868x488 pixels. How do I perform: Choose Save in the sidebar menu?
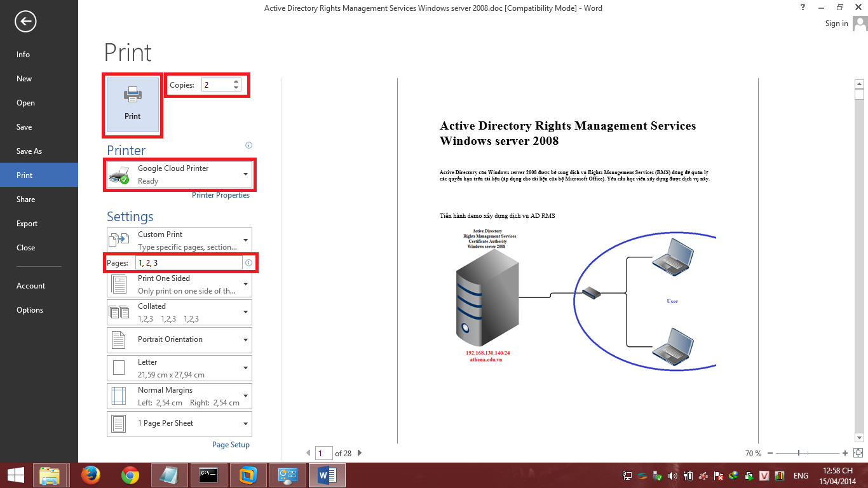pos(39,127)
